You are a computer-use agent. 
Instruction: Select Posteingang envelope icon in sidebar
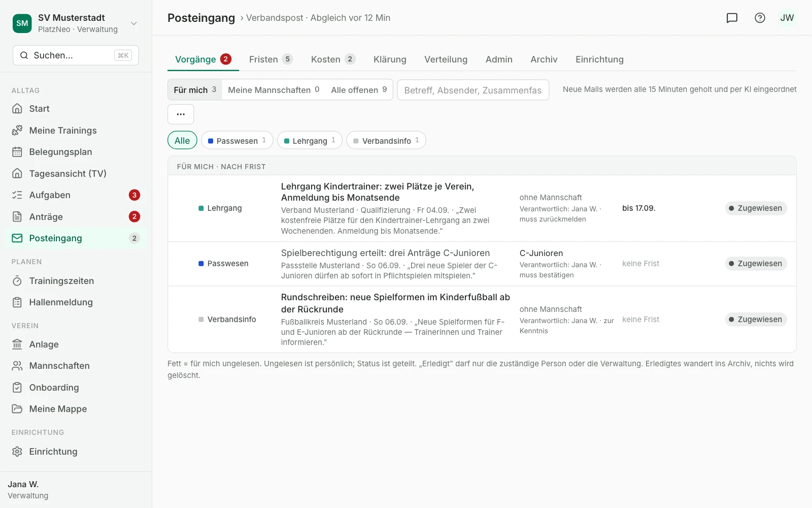(17, 238)
